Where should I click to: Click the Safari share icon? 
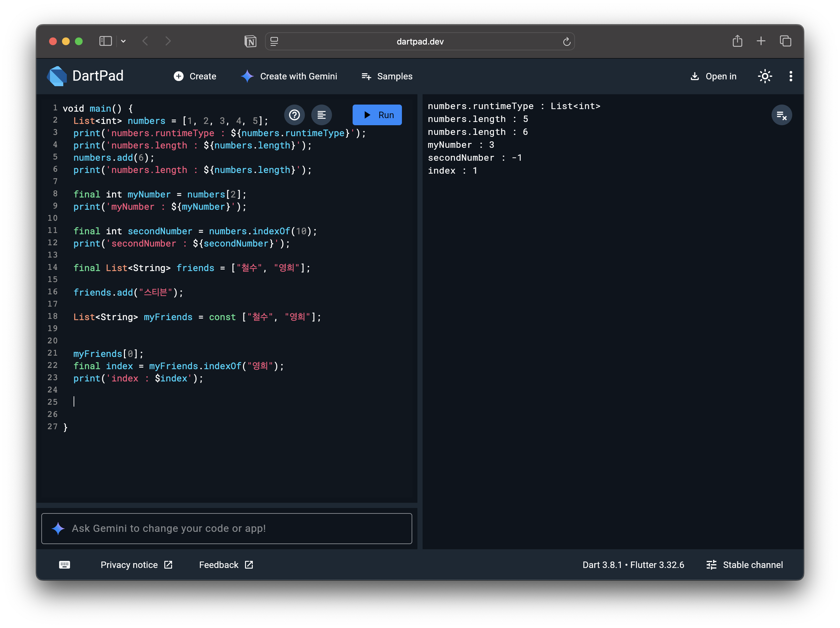pos(737,41)
